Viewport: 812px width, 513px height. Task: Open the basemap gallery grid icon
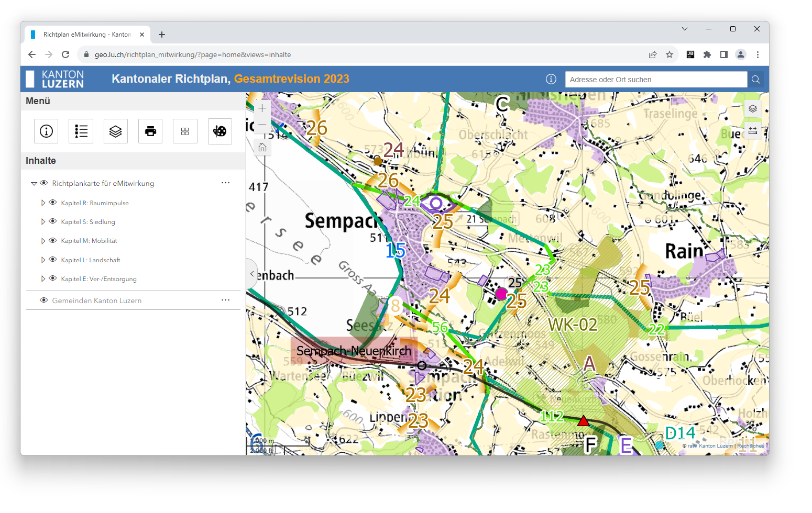[185, 131]
